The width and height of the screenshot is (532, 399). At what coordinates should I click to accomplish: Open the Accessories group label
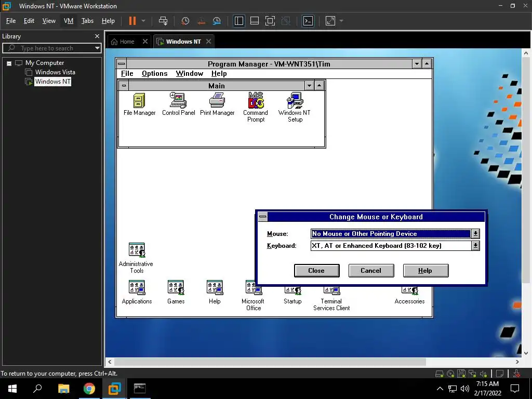coord(409,301)
